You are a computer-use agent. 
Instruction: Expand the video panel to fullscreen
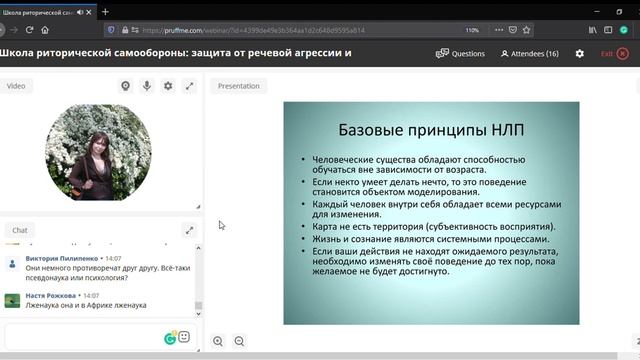click(189, 86)
